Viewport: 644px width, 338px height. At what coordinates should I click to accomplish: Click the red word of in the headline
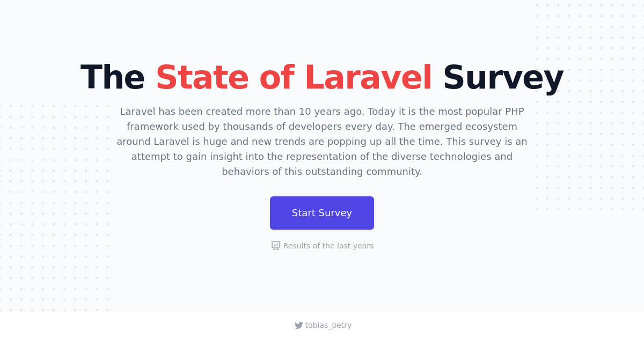(276, 78)
